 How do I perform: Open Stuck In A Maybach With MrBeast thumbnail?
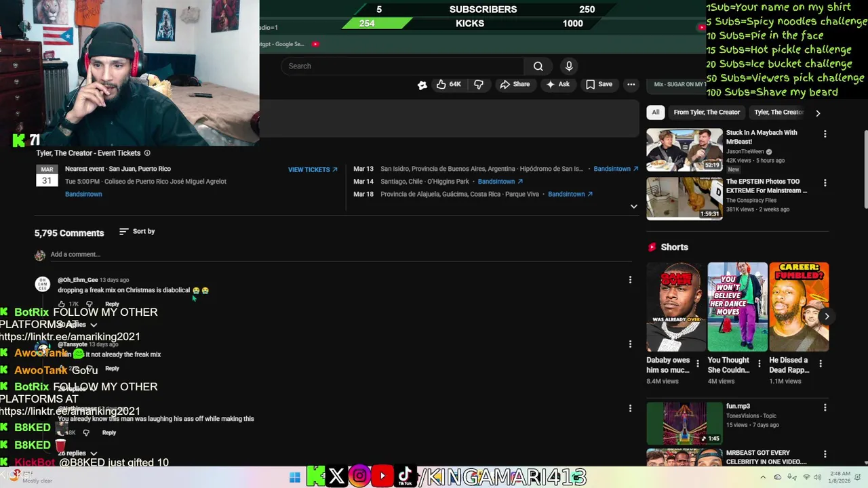point(684,150)
